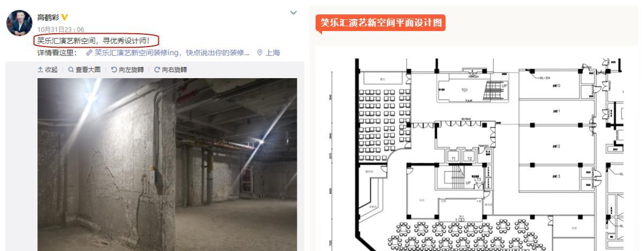
Task: Click the 笑乐汇演艺新空间平面设计图 orange heading
Action: [381, 23]
